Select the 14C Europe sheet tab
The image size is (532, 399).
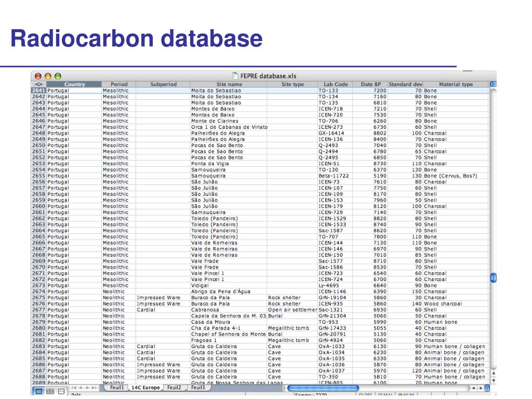145,388
